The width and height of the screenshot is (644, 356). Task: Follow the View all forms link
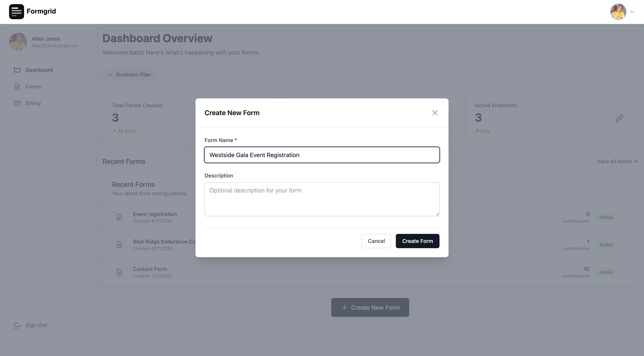(617, 162)
